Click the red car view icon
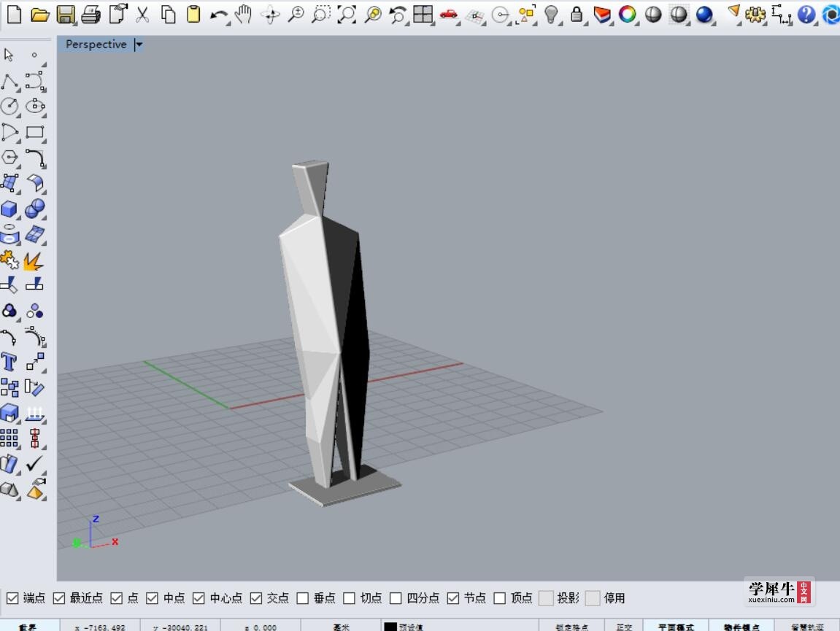Screen dimensions: 840x631 (448, 15)
